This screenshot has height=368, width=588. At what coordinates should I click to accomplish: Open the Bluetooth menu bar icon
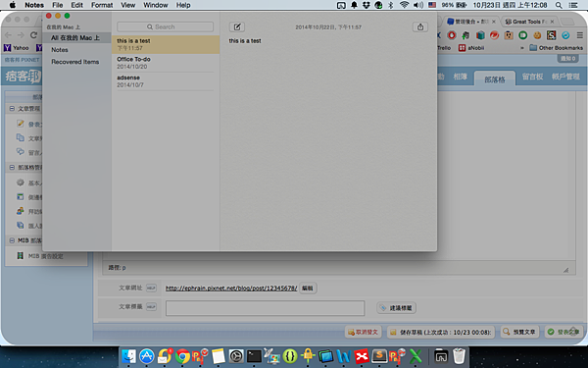tap(390, 5)
